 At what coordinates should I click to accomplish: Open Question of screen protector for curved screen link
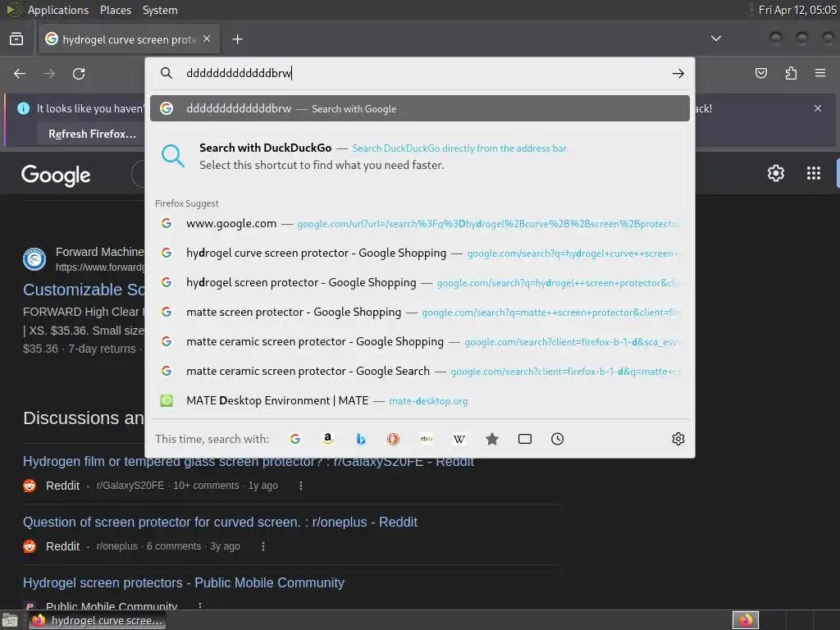[220, 522]
